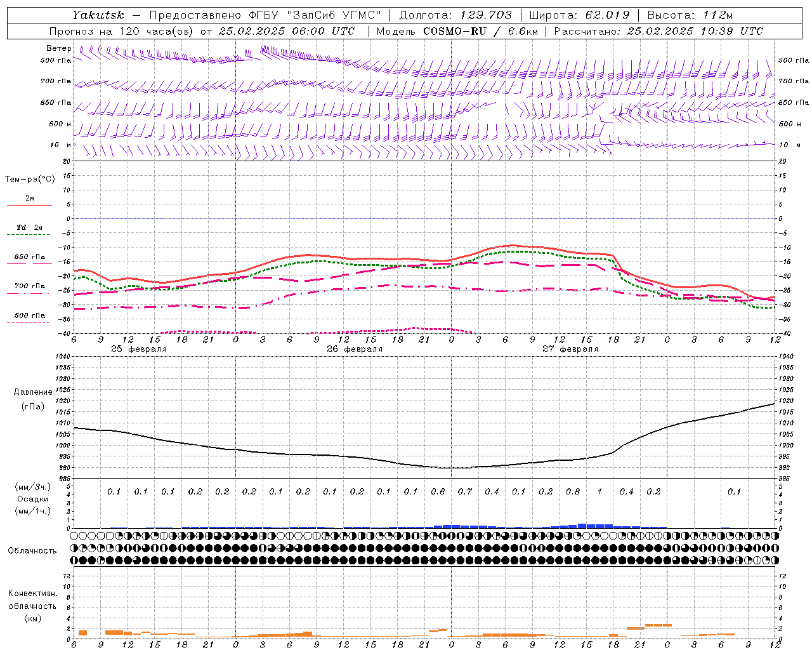The width and height of the screenshot is (812, 650).
Task: Click the 'Широта: 62.019' latitude value
Action: coord(579,15)
